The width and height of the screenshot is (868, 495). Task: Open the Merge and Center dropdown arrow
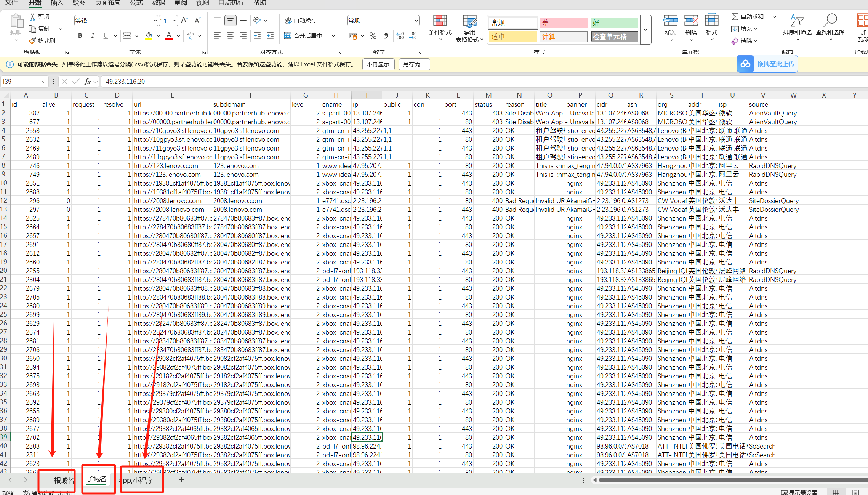pyautogui.click(x=334, y=36)
